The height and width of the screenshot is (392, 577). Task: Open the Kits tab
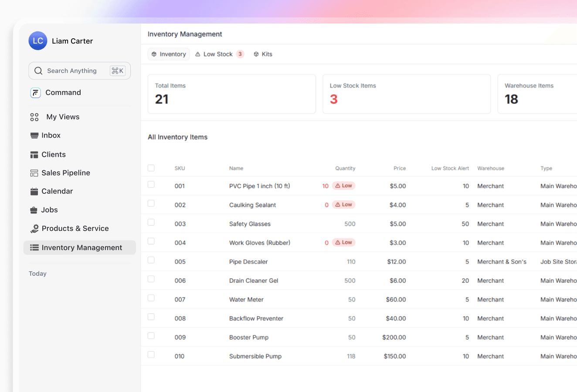pyautogui.click(x=263, y=54)
